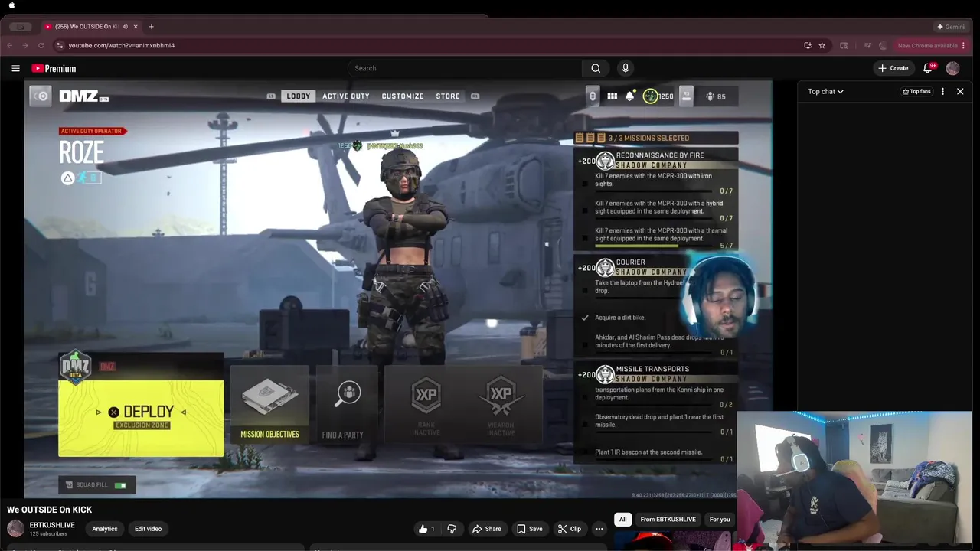The image size is (980, 551).
Task: Click the Edit video button
Action: 149,529
